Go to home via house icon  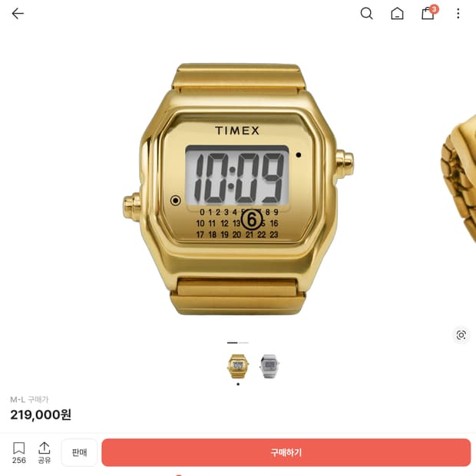point(397,14)
